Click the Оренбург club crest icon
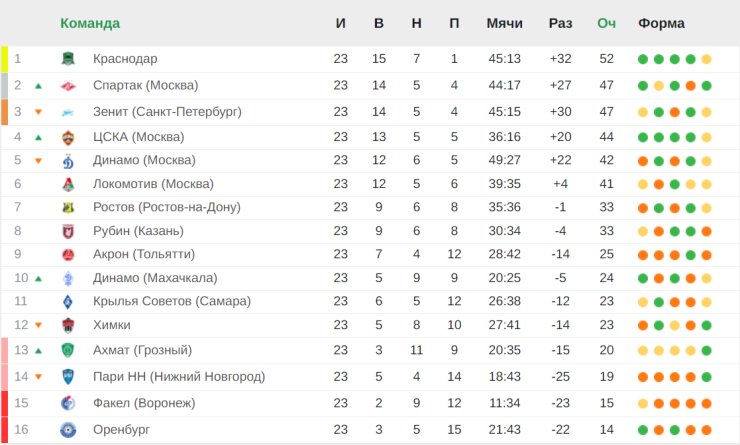The width and height of the screenshot is (740, 445). click(68, 430)
